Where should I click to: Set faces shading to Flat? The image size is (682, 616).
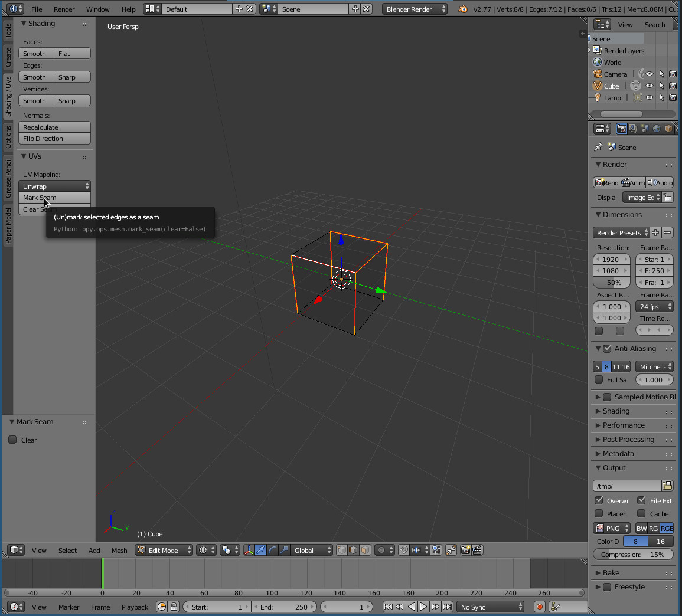point(72,54)
